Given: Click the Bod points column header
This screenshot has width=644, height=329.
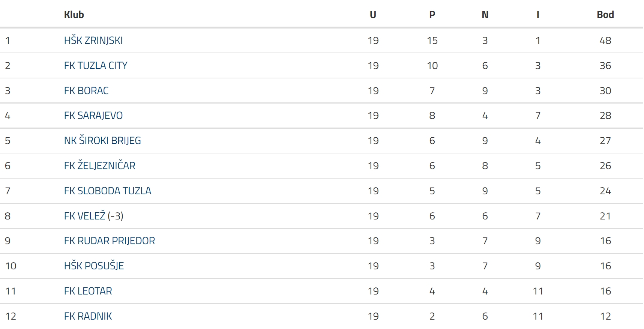Looking at the screenshot, I should [x=605, y=15].
